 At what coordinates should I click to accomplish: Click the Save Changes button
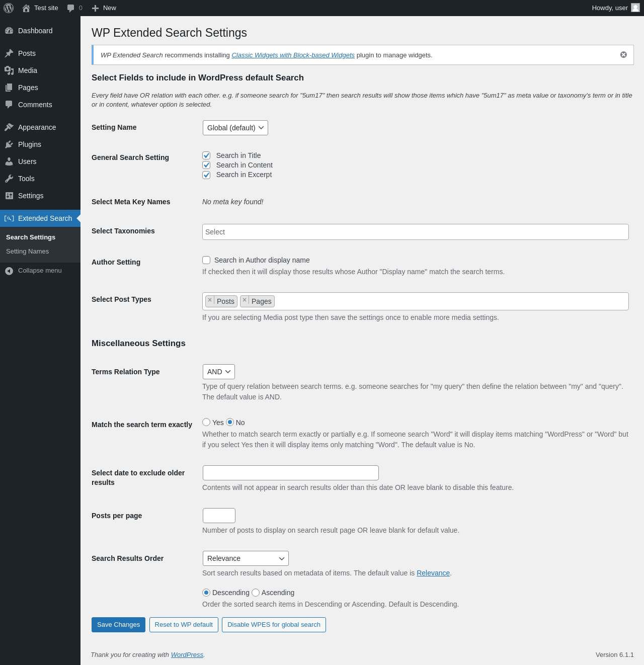118,625
